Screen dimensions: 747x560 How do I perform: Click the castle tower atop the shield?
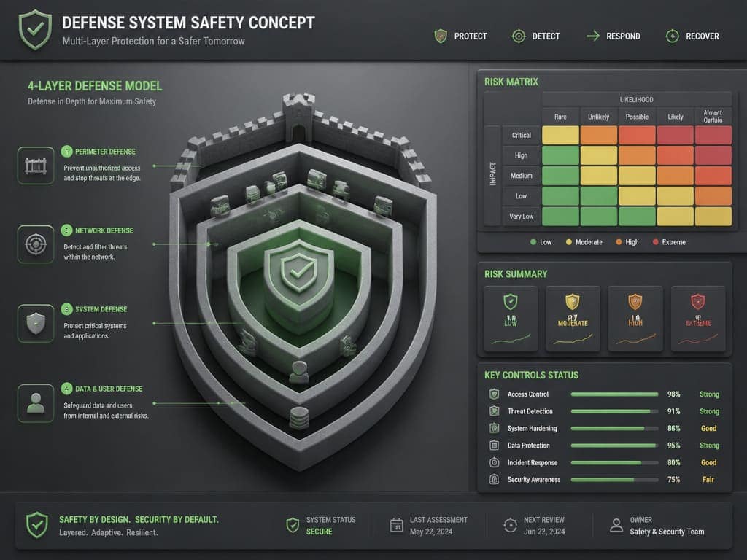click(298, 118)
